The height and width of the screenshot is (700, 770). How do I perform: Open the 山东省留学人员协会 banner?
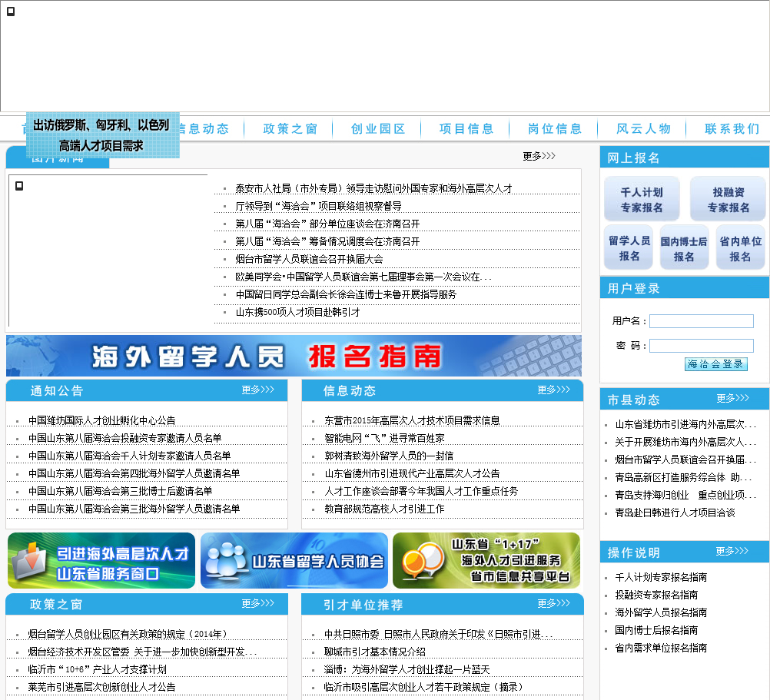(x=294, y=561)
